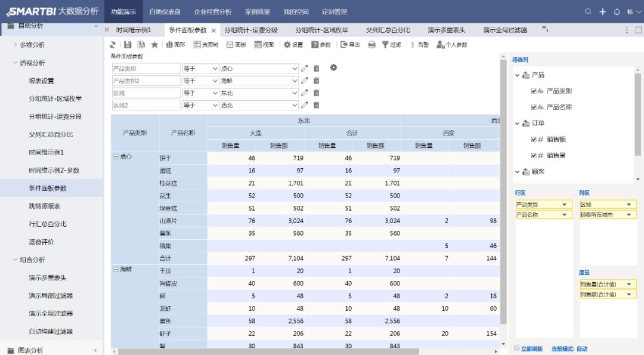Edit the 点心 condition with its pencil icon
Screen dimensions: 644x355
coord(304,68)
